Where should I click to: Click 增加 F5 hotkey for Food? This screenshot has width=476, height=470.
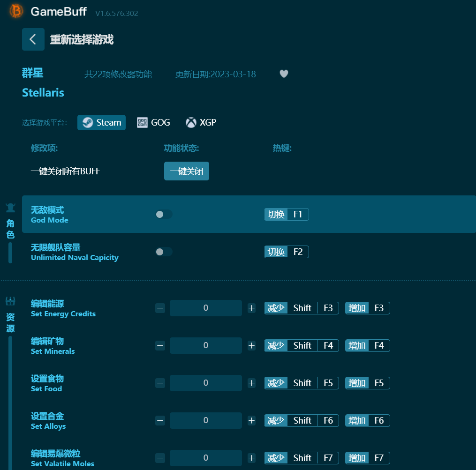click(367, 383)
